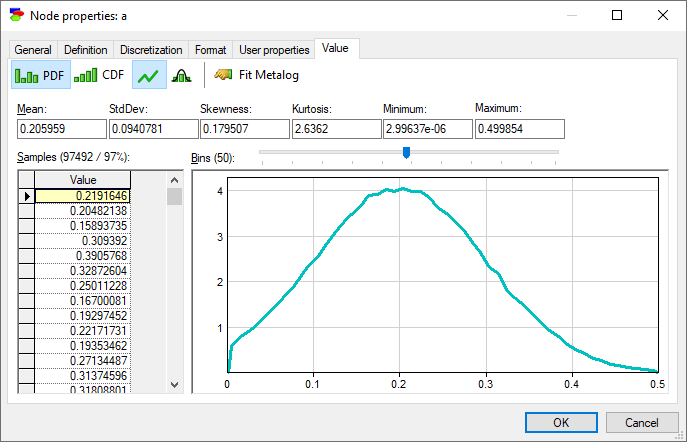Switch to the Discretization tab
Image resolution: width=687 pixels, height=442 pixels.
click(x=151, y=50)
